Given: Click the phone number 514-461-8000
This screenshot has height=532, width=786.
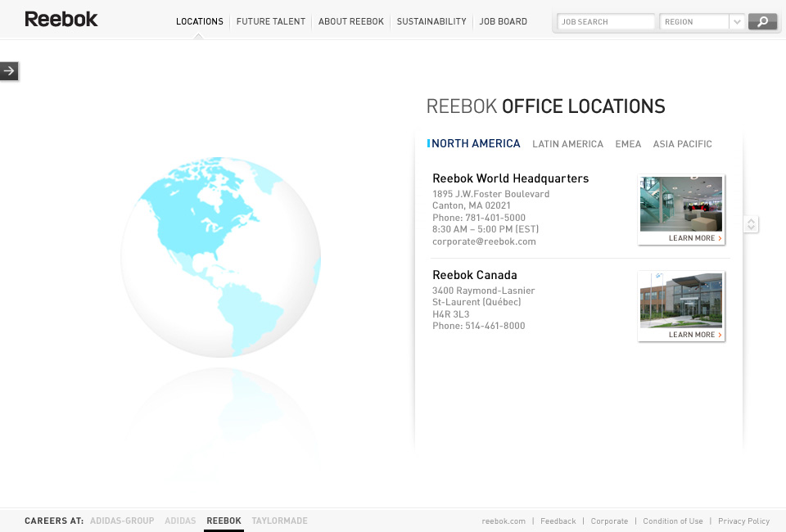Looking at the screenshot, I should coord(495,326).
